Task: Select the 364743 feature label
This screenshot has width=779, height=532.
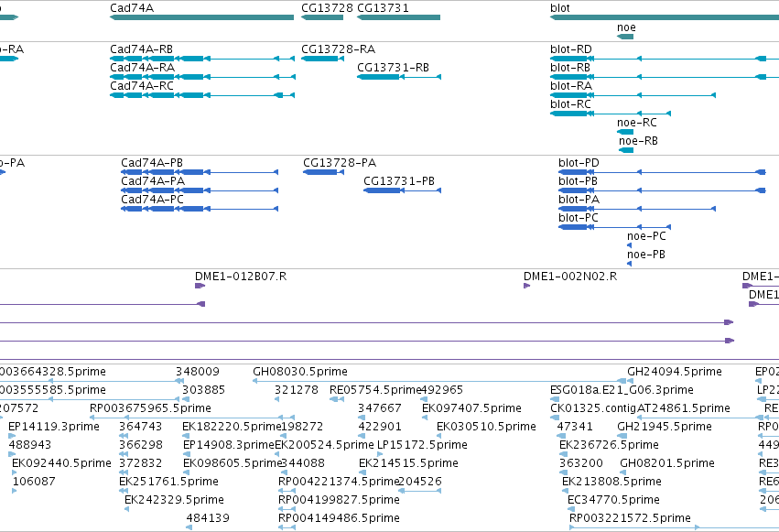Action: (x=141, y=427)
